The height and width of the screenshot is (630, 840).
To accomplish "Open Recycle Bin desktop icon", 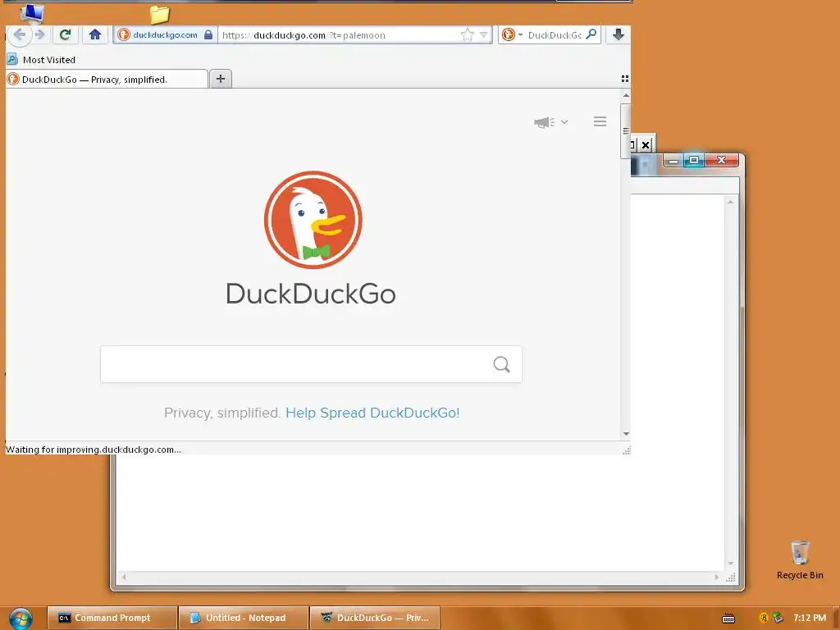I will (800, 560).
